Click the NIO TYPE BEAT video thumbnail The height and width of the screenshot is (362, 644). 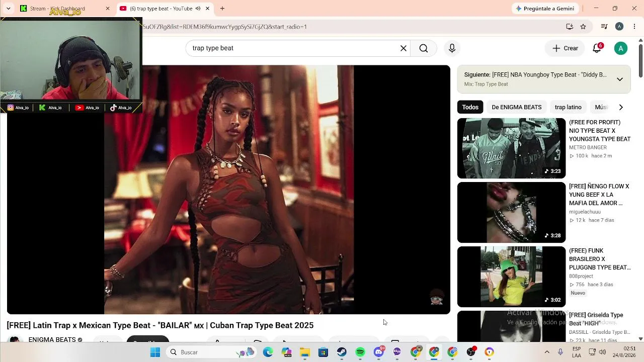click(x=511, y=148)
